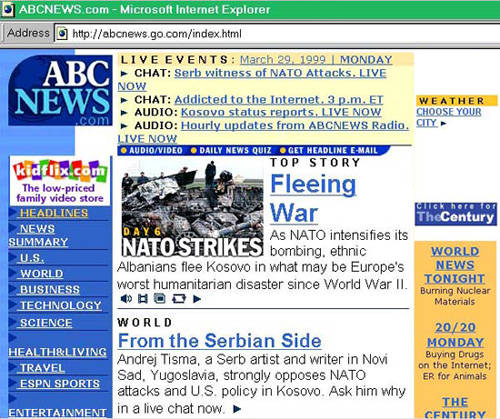Open the HEALTH&LIVING section

[x=58, y=352]
